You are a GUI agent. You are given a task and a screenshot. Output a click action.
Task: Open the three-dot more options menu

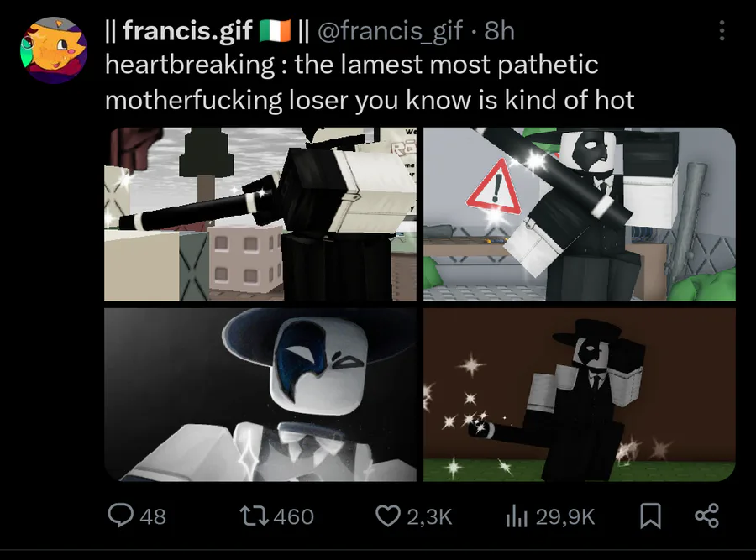tap(722, 30)
